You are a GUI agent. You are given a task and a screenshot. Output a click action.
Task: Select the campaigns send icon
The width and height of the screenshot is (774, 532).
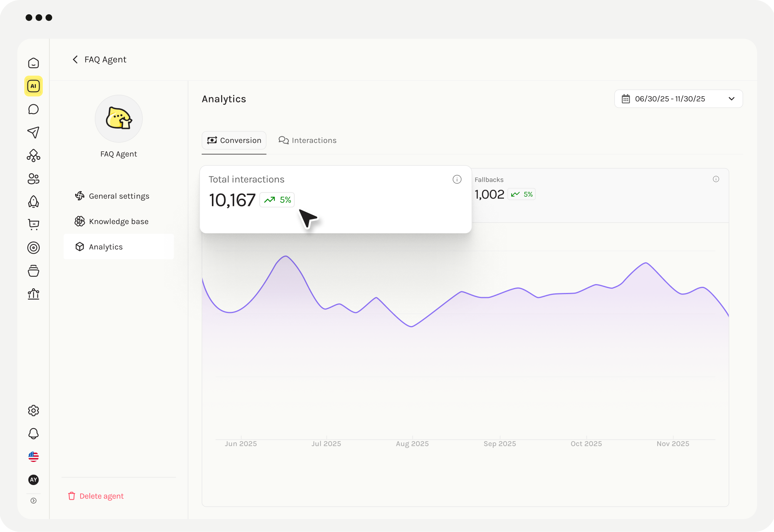point(34,132)
